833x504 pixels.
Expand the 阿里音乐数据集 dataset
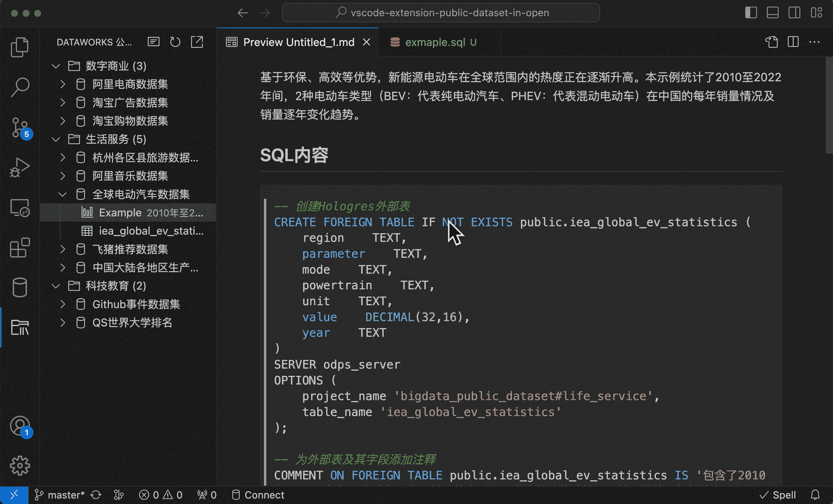click(x=63, y=176)
